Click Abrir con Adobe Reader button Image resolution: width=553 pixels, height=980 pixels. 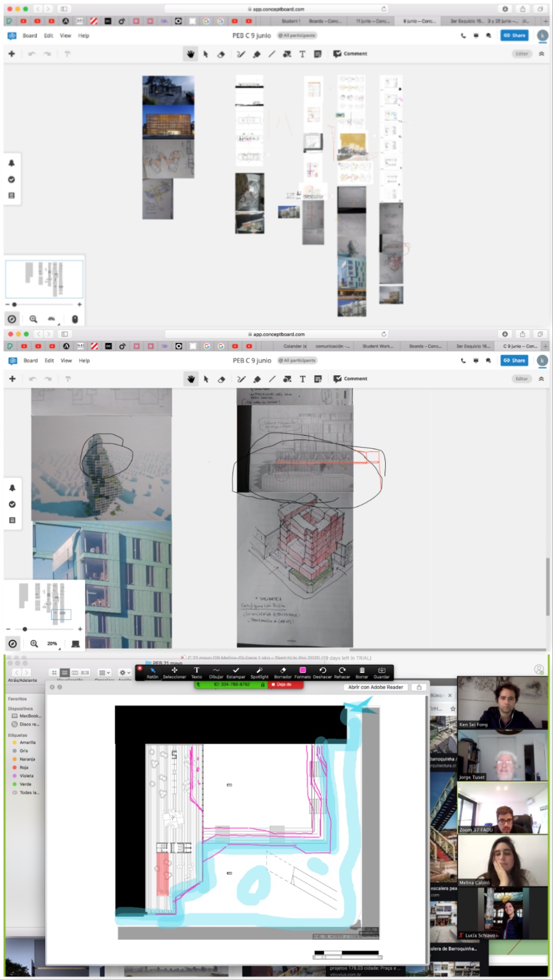pyautogui.click(x=375, y=687)
